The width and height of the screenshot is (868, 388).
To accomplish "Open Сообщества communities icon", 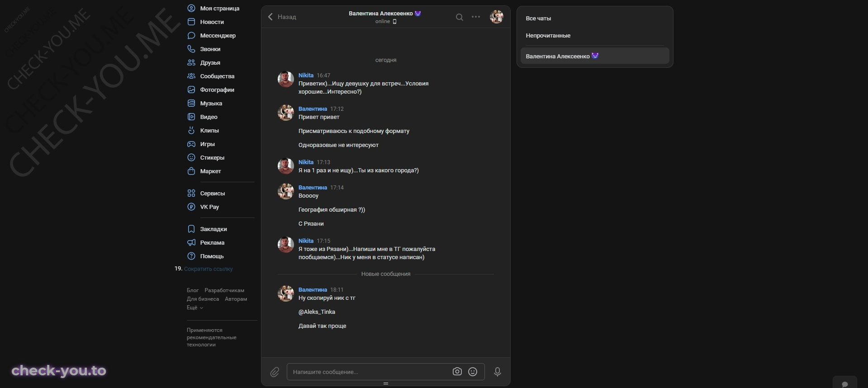I will click(x=191, y=76).
